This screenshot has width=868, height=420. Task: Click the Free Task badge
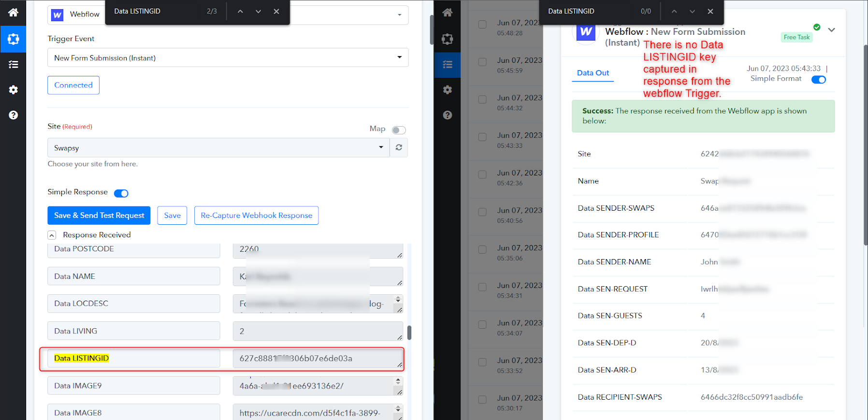pos(796,37)
